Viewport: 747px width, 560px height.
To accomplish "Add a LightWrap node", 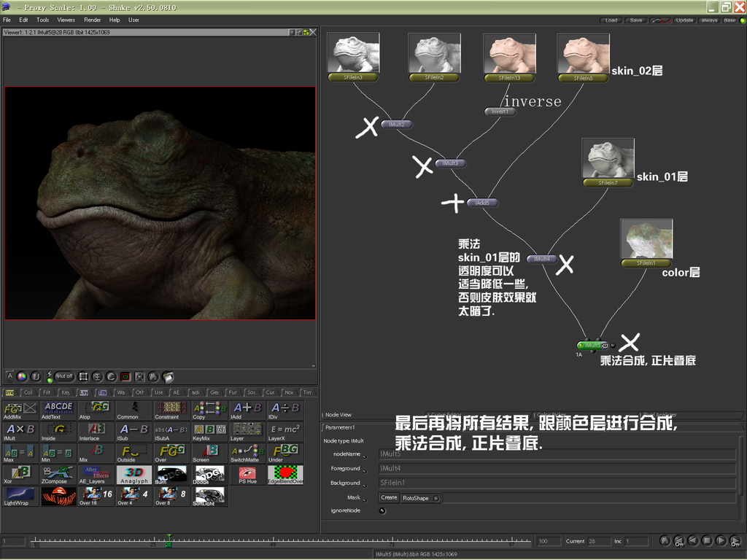I will (20, 496).
